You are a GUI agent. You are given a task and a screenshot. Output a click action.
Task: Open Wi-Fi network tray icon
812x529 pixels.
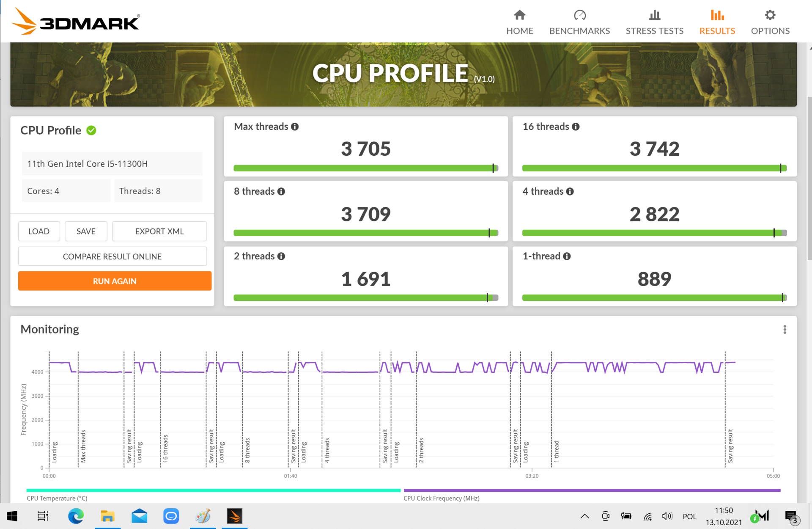pyautogui.click(x=647, y=516)
